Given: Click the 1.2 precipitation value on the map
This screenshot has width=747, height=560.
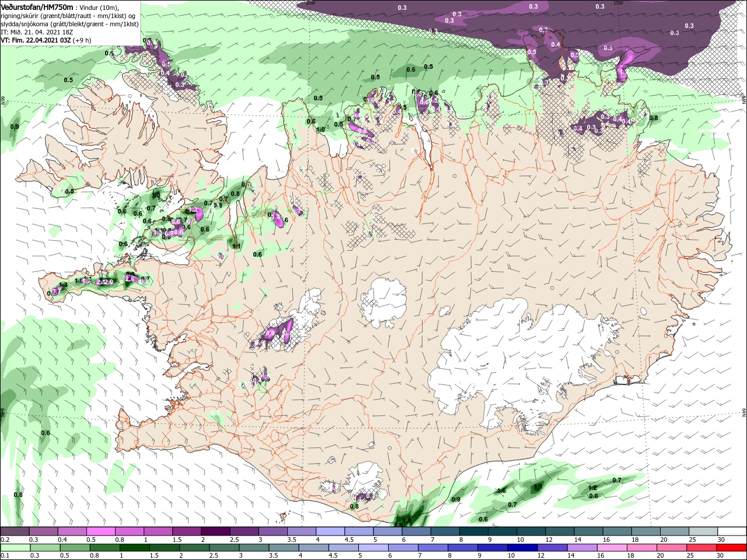Looking at the screenshot, I should tap(593, 488).
